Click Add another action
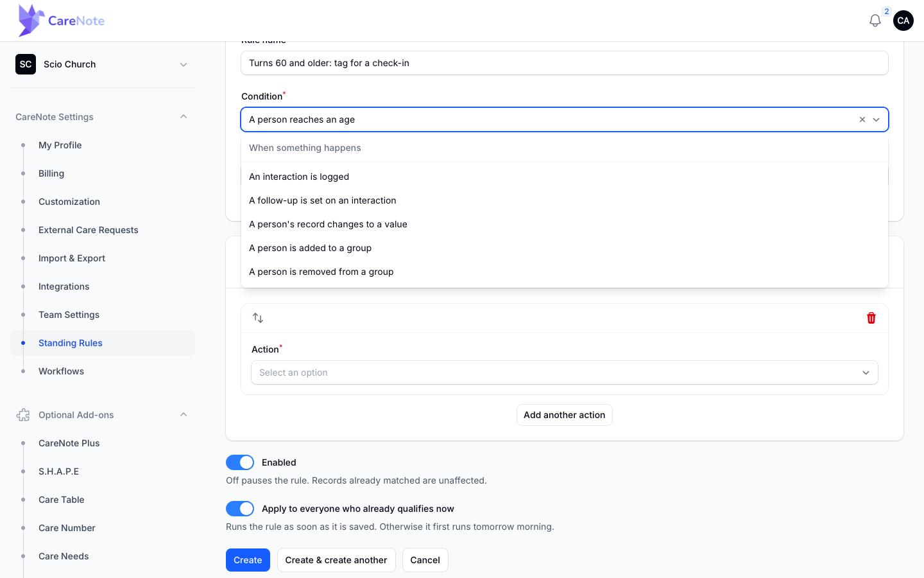The width and height of the screenshot is (924, 578). [x=564, y=415]
